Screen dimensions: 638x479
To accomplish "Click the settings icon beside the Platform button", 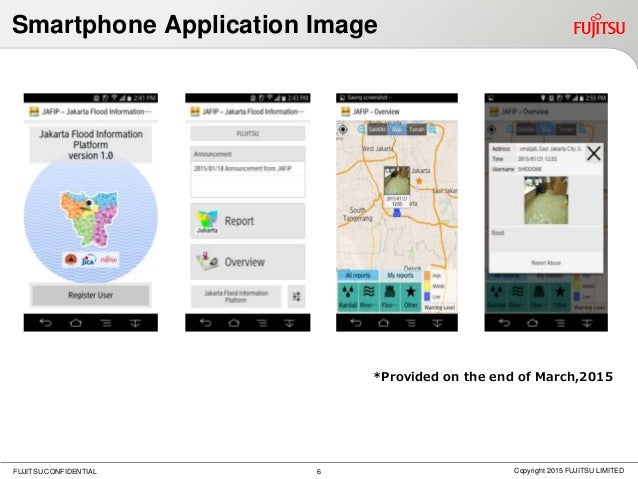I will click(296, 296).
